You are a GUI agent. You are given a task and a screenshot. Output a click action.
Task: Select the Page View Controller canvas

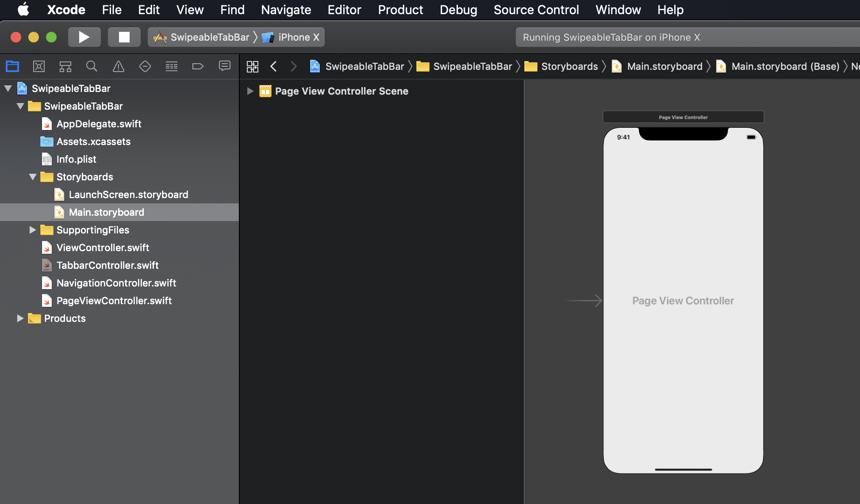pos(683,301)
